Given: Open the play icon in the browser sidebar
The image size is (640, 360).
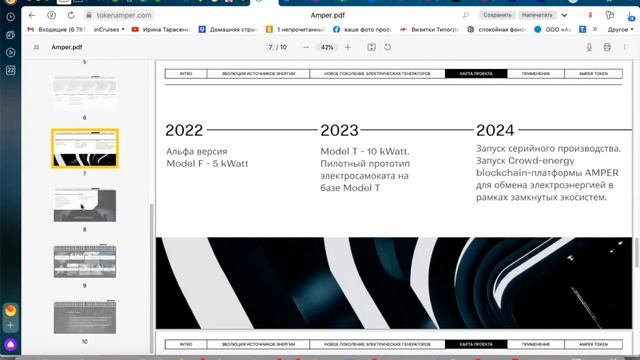Looking at the screenshot, I should pos(11,53).
